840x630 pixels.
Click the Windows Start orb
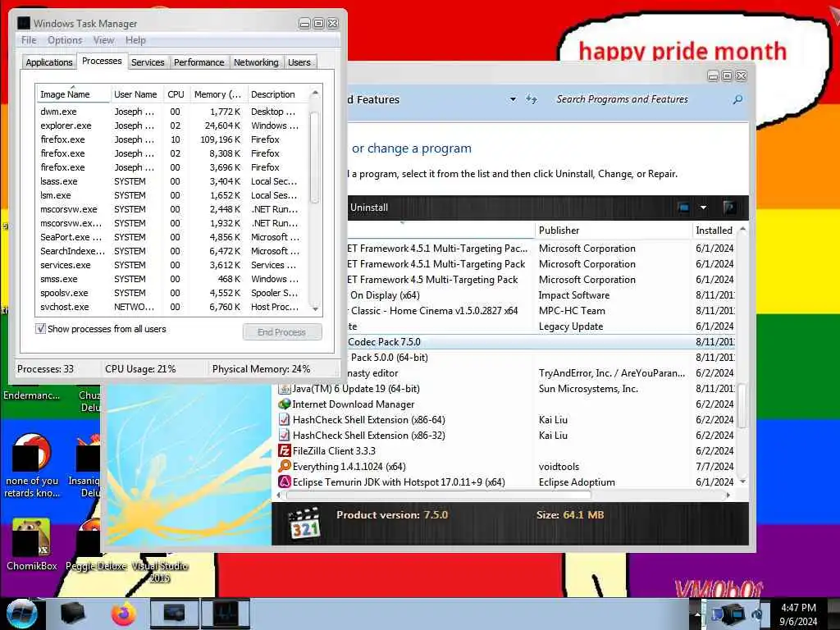click(21, 614)
